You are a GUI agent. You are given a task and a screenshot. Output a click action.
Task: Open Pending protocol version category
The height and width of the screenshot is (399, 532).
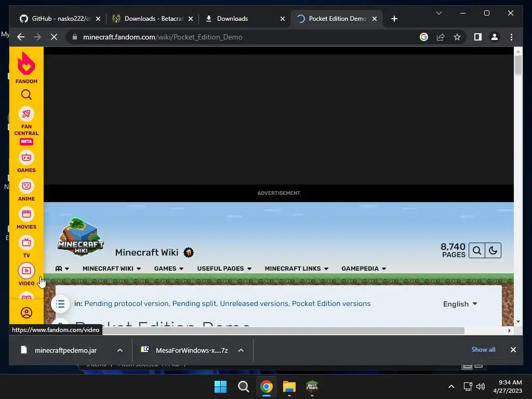[126, 303]
